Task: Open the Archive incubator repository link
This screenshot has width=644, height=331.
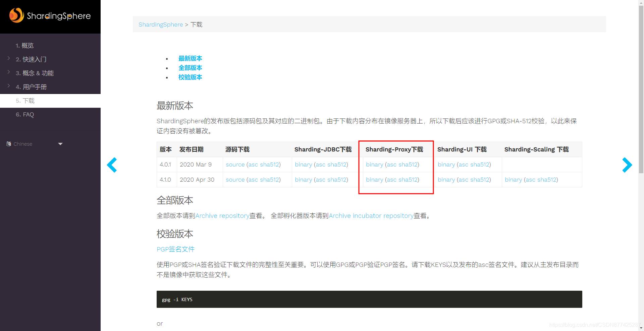Action: 371,216
